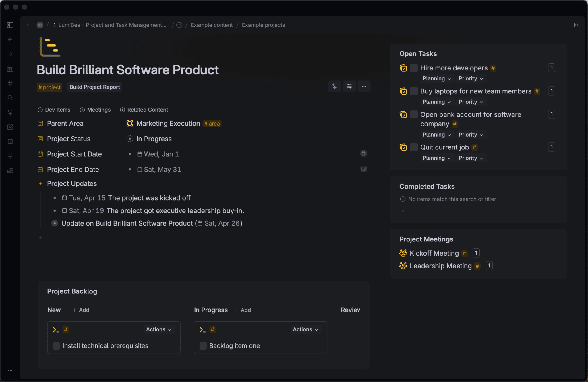This screenshot has height=382, width=588.
Task: Open Example content breadcrumb link
Action: coord(212,25)
